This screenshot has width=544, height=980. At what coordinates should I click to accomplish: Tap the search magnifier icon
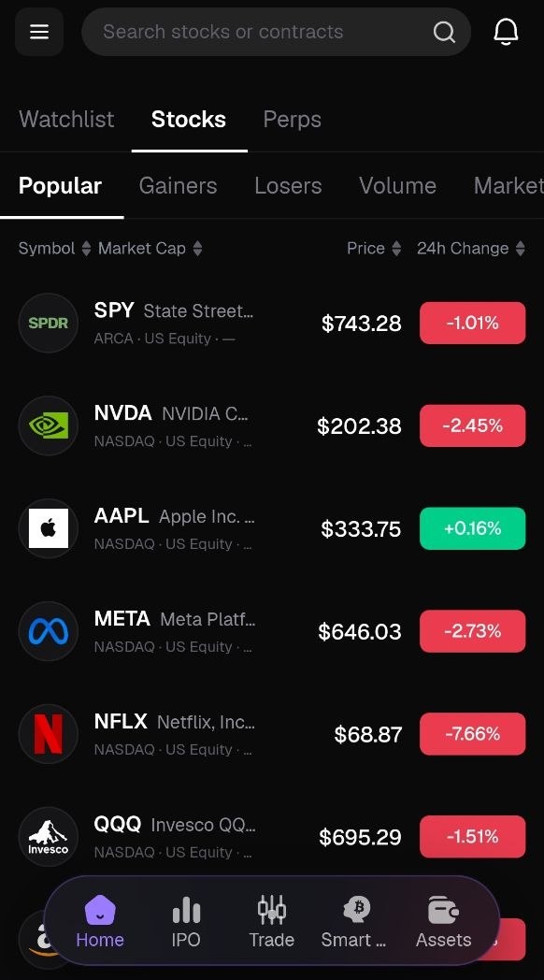[444, 32]
